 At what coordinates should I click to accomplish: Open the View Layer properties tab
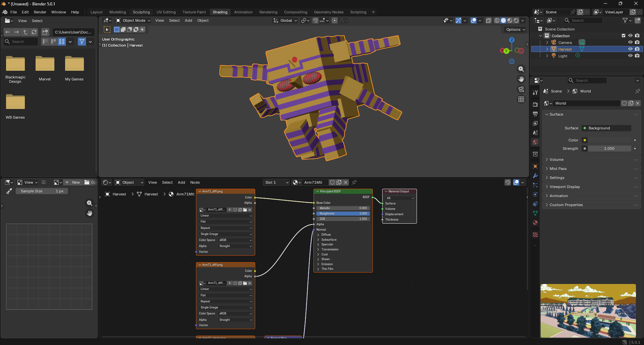pos(535,123)
